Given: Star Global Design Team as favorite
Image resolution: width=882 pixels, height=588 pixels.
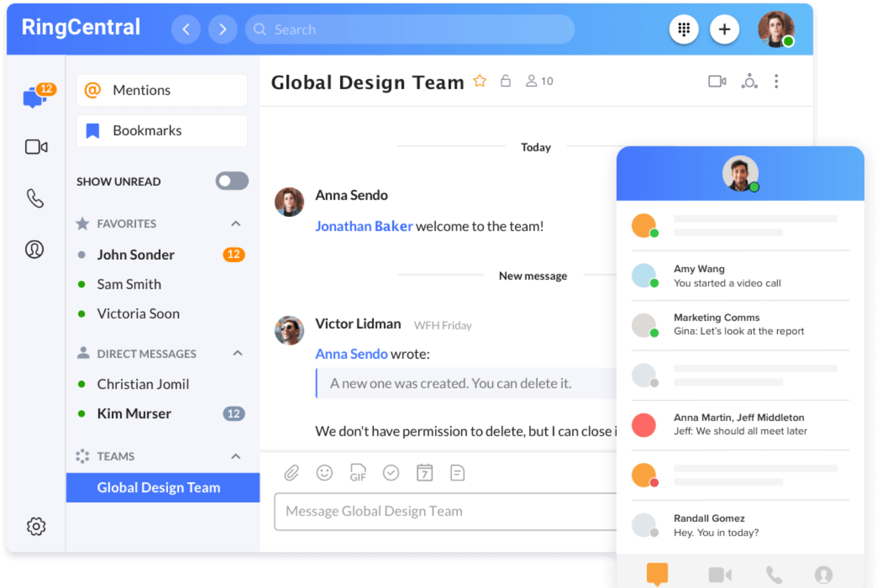Looking at the screenshot, I should (x=479, y=81).
